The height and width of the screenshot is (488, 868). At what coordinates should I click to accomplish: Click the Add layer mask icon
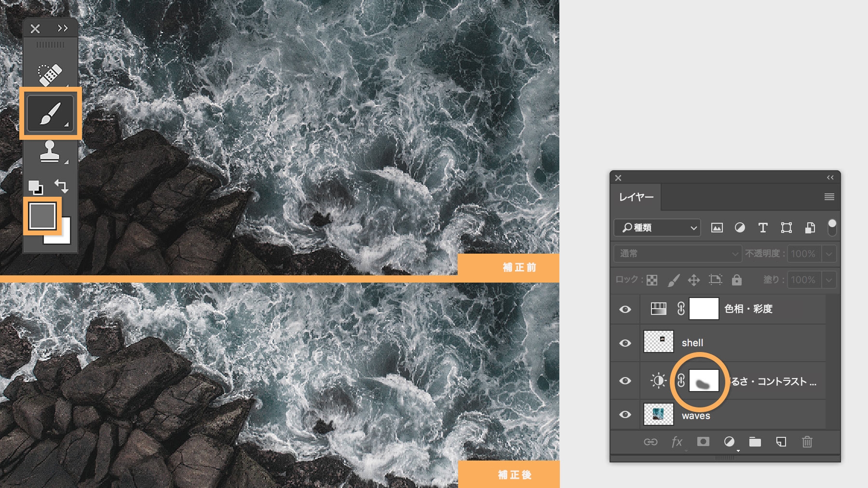click(x=703, y=442)
